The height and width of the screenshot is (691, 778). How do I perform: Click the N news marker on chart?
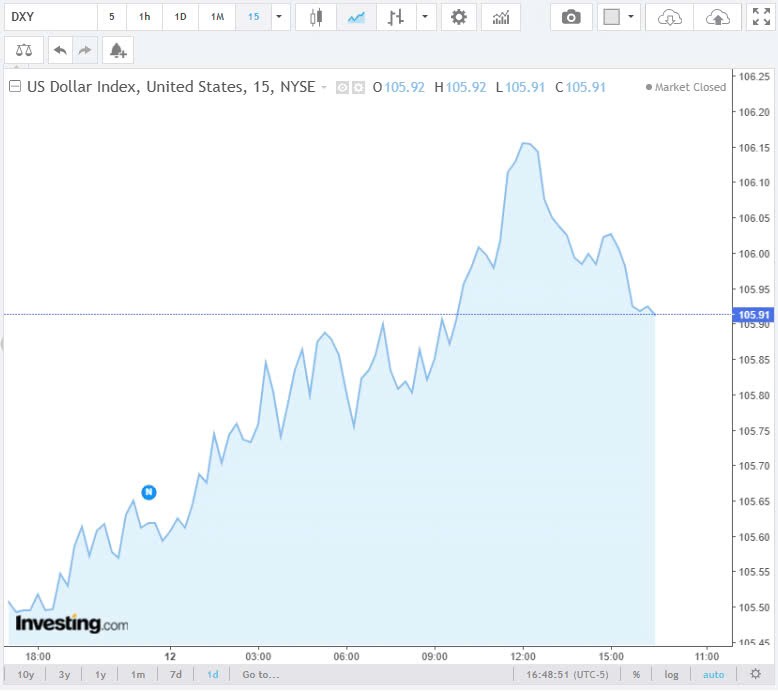click(x=149, y=492)
